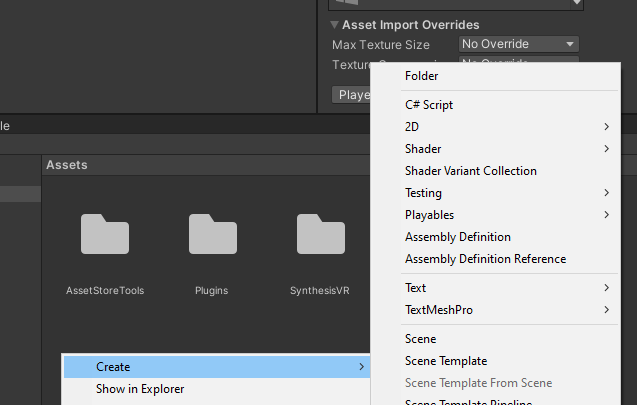
Task: Expand the Shader submenu
Action: [495, 149]
